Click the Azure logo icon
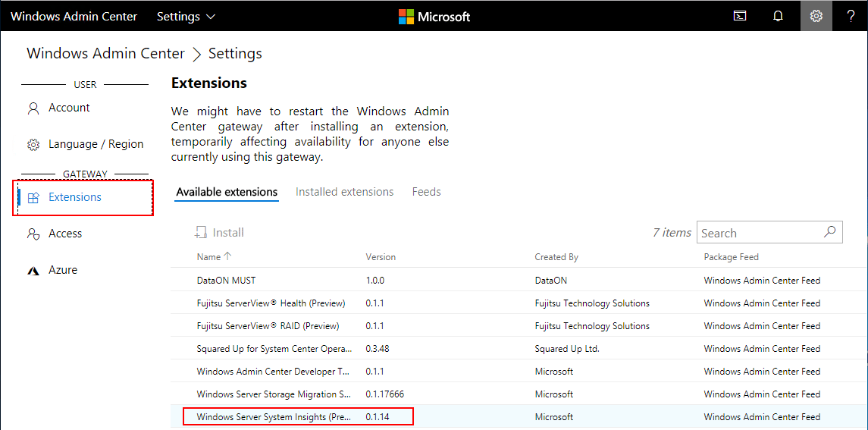The image size is (868, 430). click(33, 271)
